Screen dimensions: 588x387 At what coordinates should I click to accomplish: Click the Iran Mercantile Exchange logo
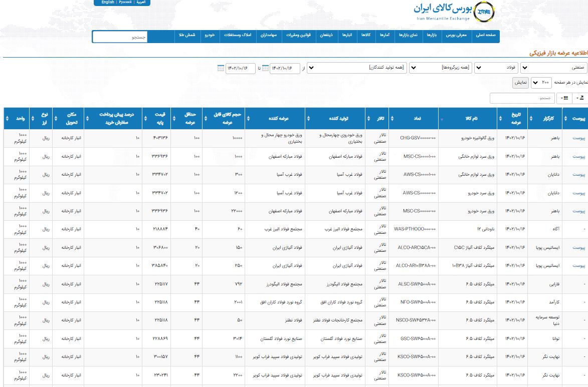pyautogui.click(x=455, y=12)
